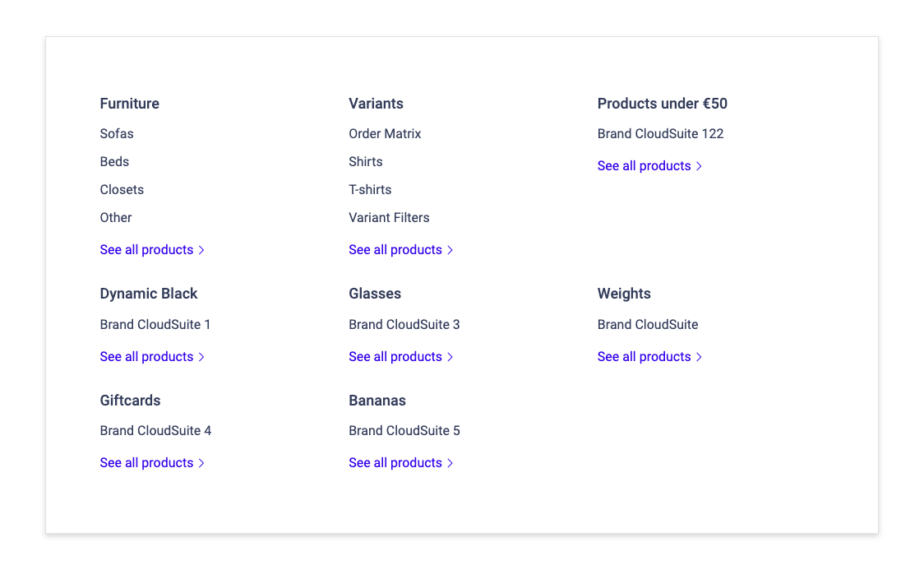See all Dynamic Black products
Screen dimensions: 924x570
(x=146, y=356)
